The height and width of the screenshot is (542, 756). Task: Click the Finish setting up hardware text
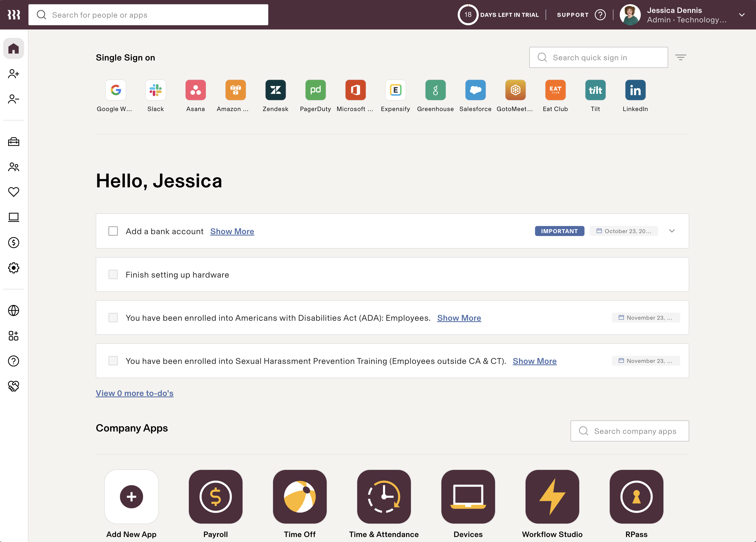click(x=177, y=275)
